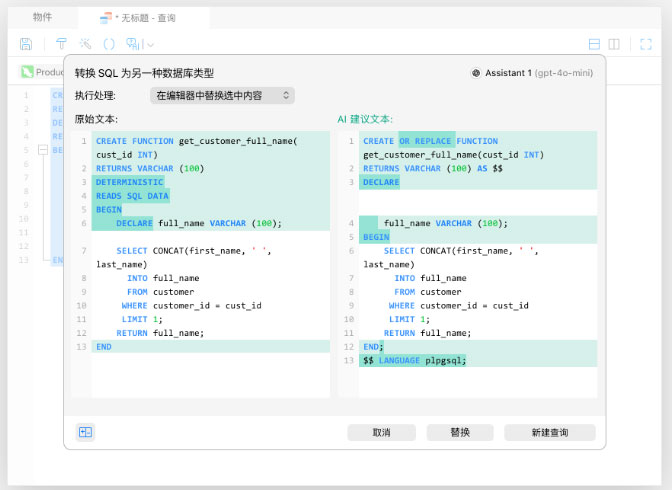
Task: Click the Assistant 1 model selector
Action: (x=532, y=73)
